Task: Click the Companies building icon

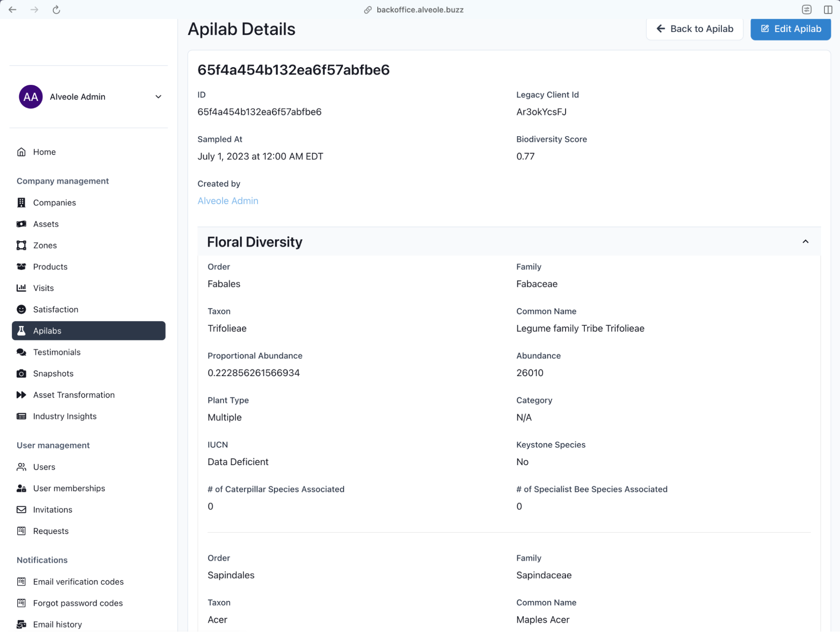Action: tap(21, 203)
